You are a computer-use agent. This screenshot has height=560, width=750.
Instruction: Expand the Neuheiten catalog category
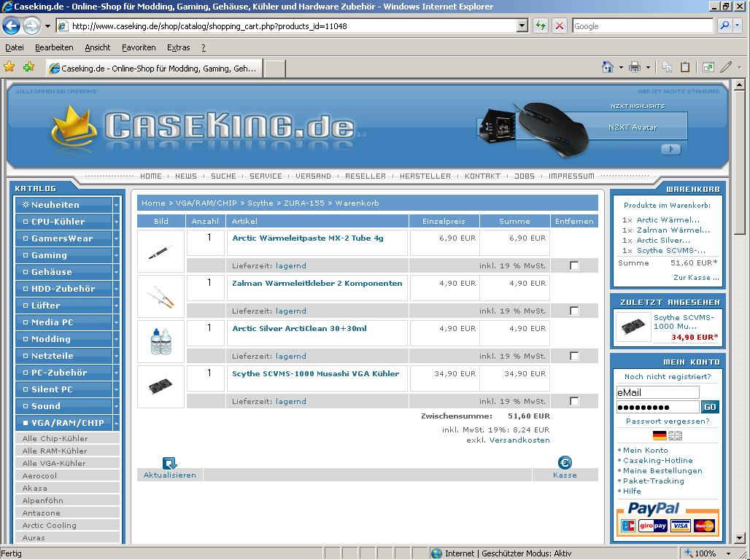pyautogui.click(x=116, y=205)
